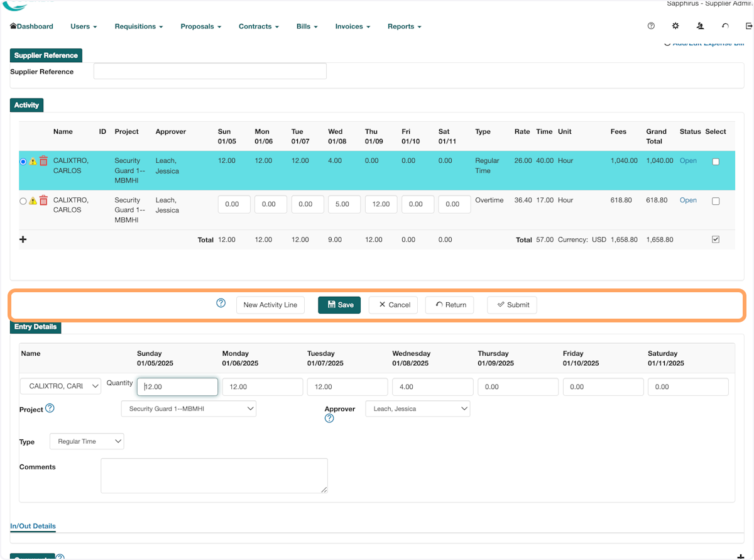Click the Entry Details section tab

pos(35,327)
